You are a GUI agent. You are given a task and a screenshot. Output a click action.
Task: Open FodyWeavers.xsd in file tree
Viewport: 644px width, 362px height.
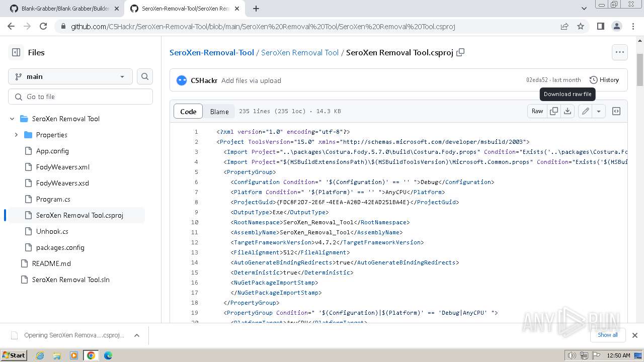(x=62, y=183)
